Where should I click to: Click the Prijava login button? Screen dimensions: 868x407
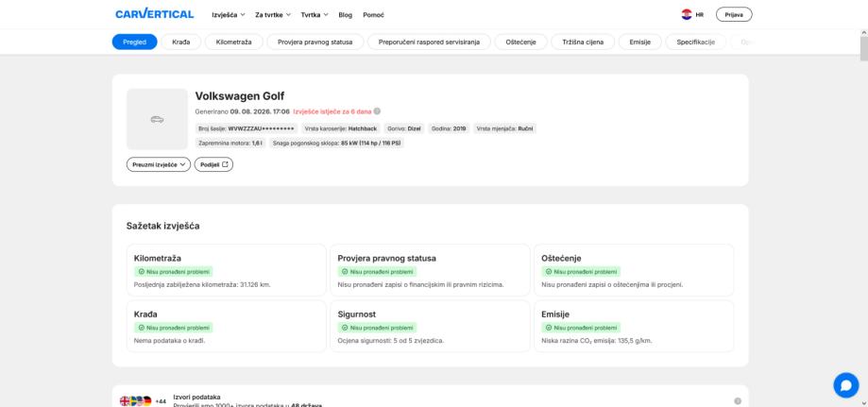point(734,14)
